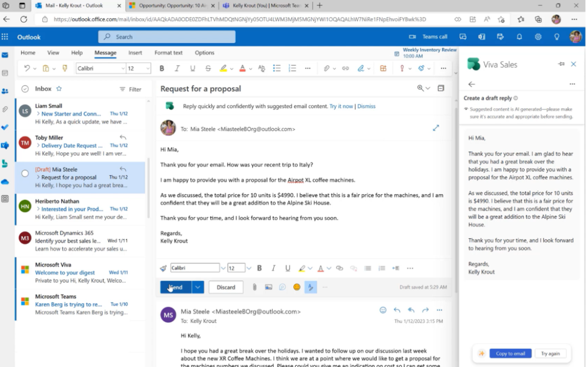Open the font color swatch picker
Screen dimensions: 588x367
pyautogui.click(x=243, y=68)
